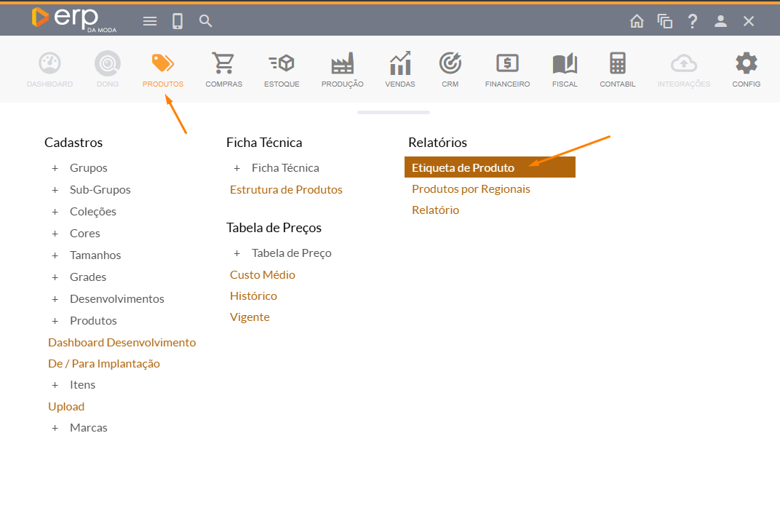
Task: Select the Estoque box icon
Action: (282, 65)
